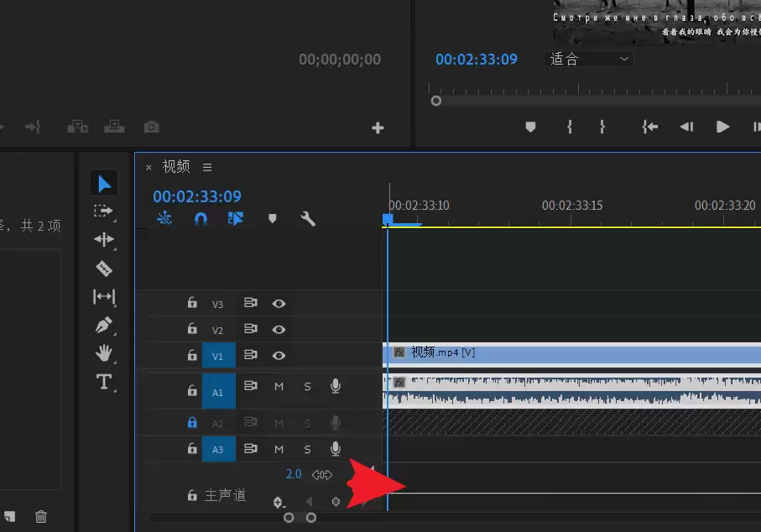Open the 视频 sequence panel menu
This screenshot has width=761, height=532.
207,168
